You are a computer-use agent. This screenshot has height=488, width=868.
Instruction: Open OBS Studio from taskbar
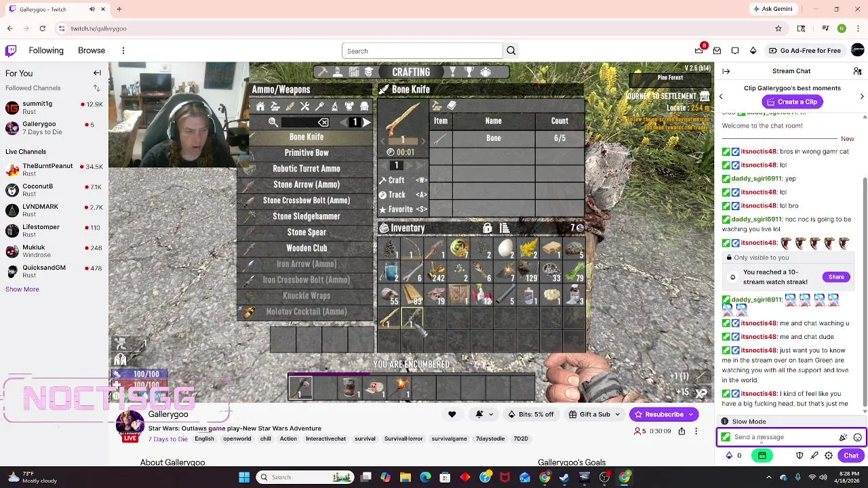[x=604, y=477]
